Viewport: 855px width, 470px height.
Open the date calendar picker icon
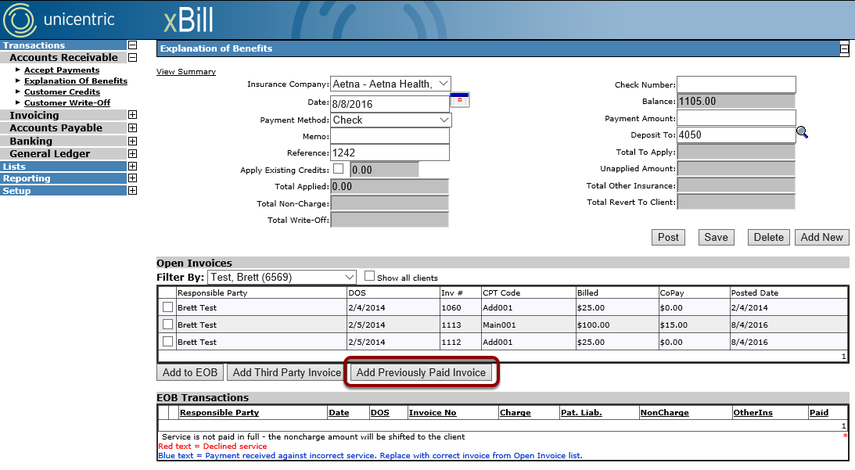click(x=460, y=101)
